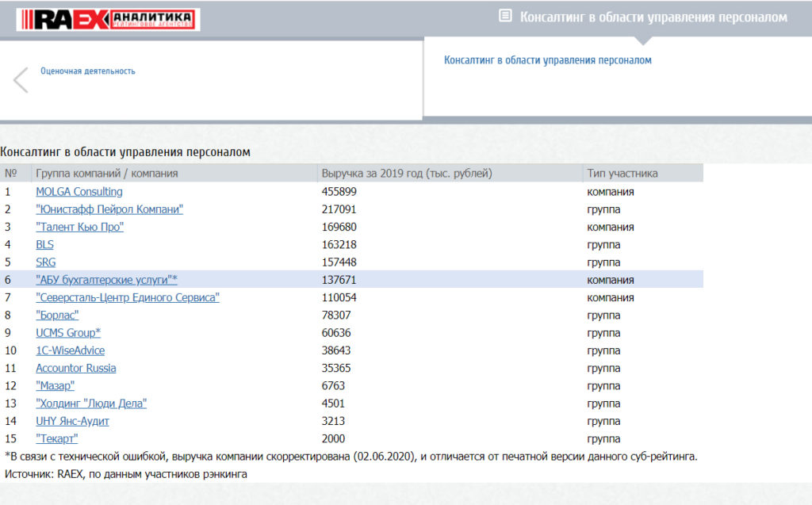Open "Юнистафф Пейрол Компани" link
812x505 pixels.
tap(109, 209)
